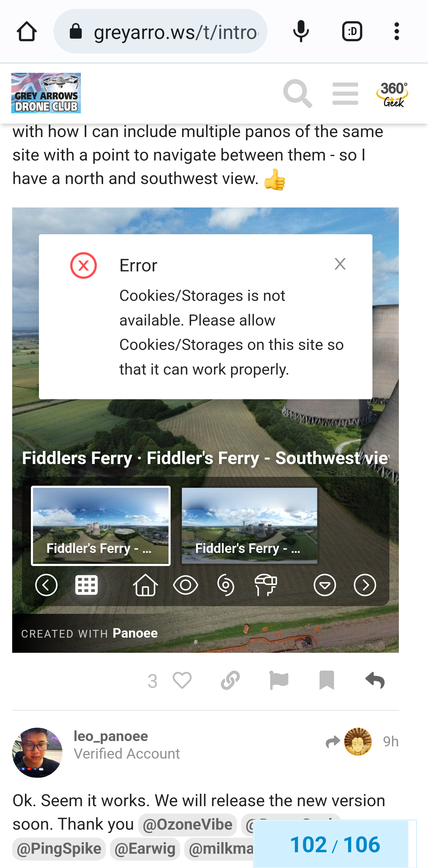Image resolution: width=428 pixels, height=868 pixels.
Task: Toggle the panorama thumbnail grid view
Action: coord(86,585)
